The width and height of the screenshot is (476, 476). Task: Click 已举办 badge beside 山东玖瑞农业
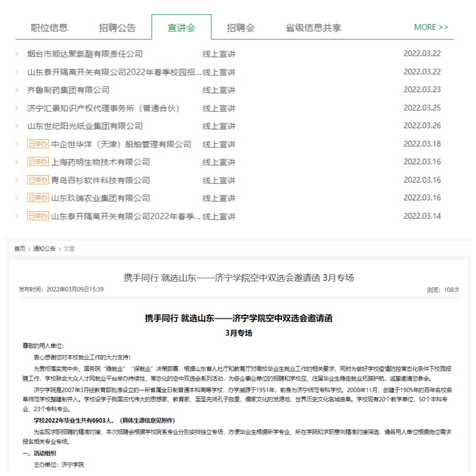tap(38, 198)
